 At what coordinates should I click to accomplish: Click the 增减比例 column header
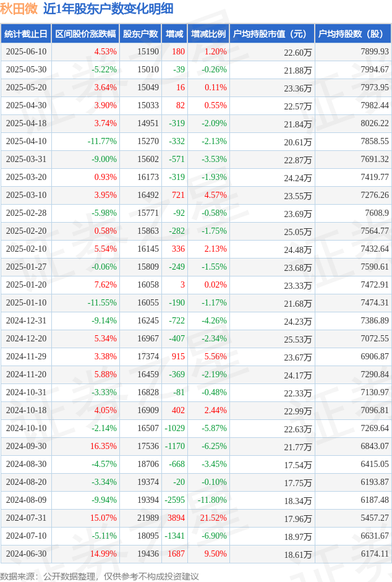[x=208, y=34]
